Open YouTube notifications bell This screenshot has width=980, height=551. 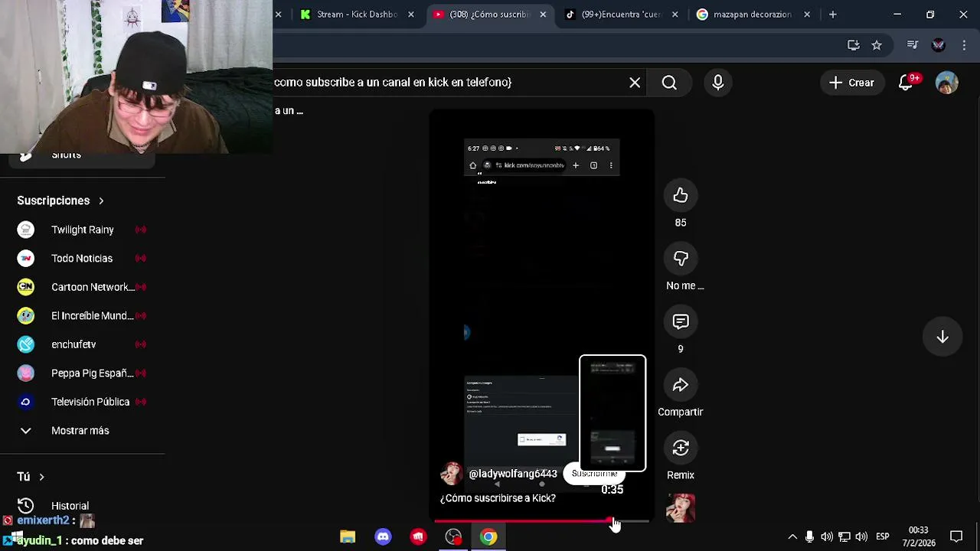(x=906, y=83)
